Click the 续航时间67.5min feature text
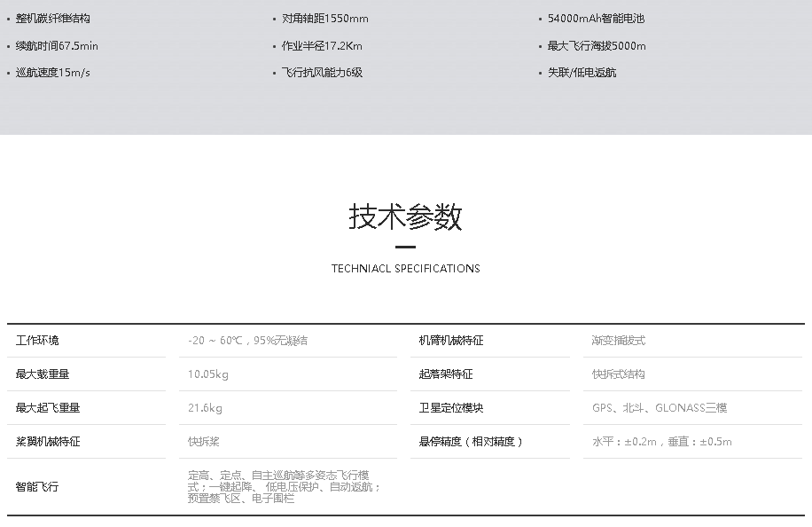This screenshot has width=812, height=527. pos(57,46)
